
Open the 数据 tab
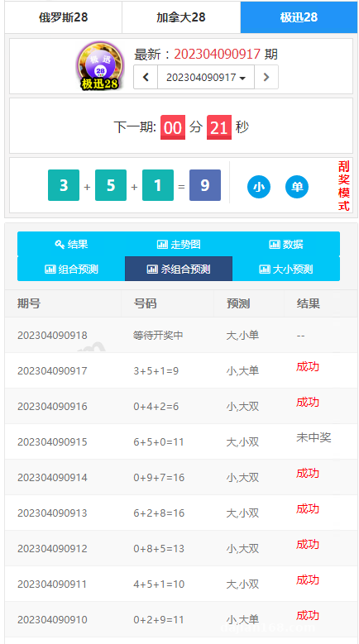(x=286, y=245)
